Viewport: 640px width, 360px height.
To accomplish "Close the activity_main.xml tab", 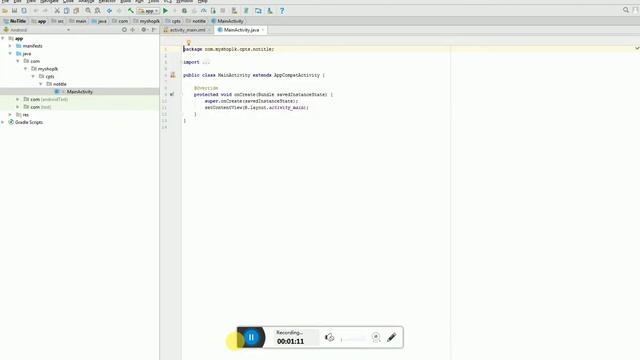I will 209,30.
